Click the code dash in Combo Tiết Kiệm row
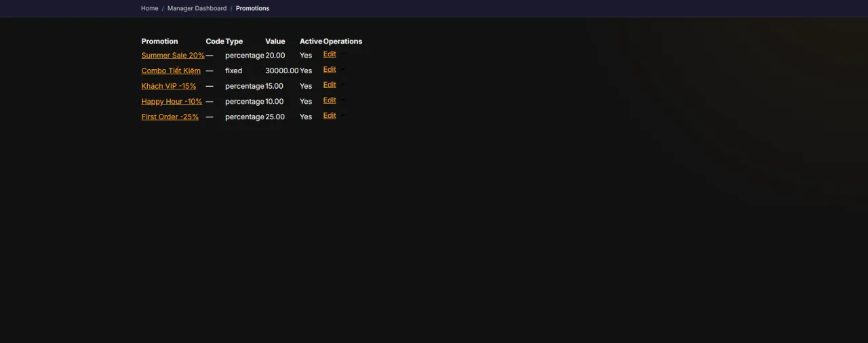Image resolution: width=868 pixels, height=343 pixels. pyautogui.click(x=210, y=70)
